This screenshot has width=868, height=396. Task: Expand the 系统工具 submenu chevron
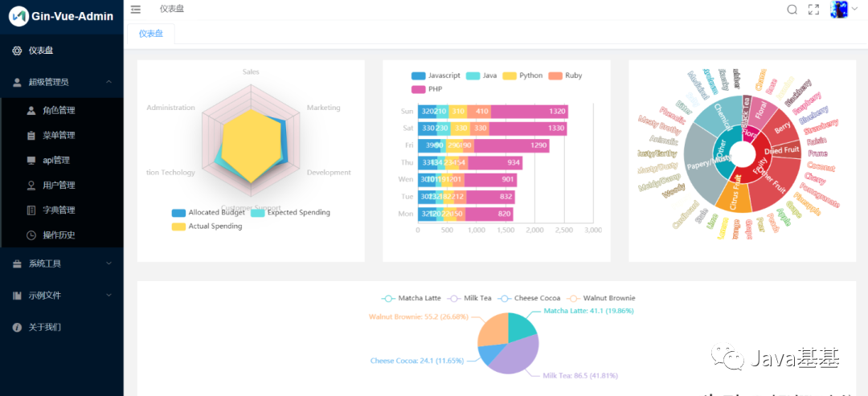[109, 263]
